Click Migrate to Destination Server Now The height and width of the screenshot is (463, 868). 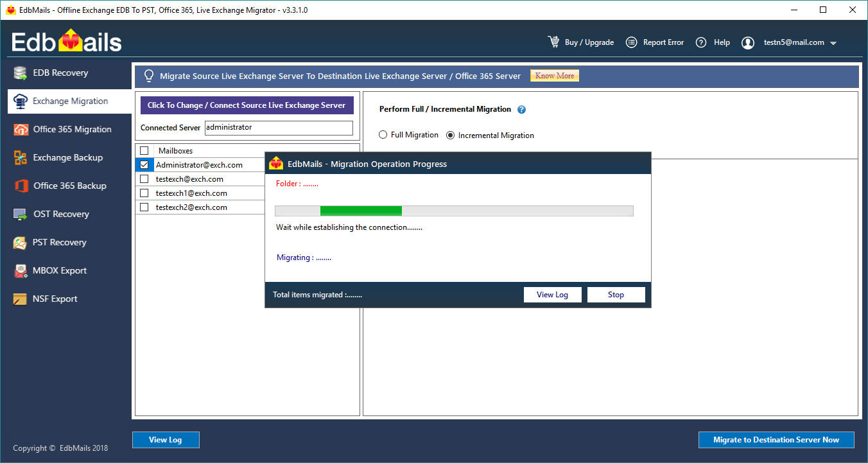pyautogui.click(x=776, y=440)
